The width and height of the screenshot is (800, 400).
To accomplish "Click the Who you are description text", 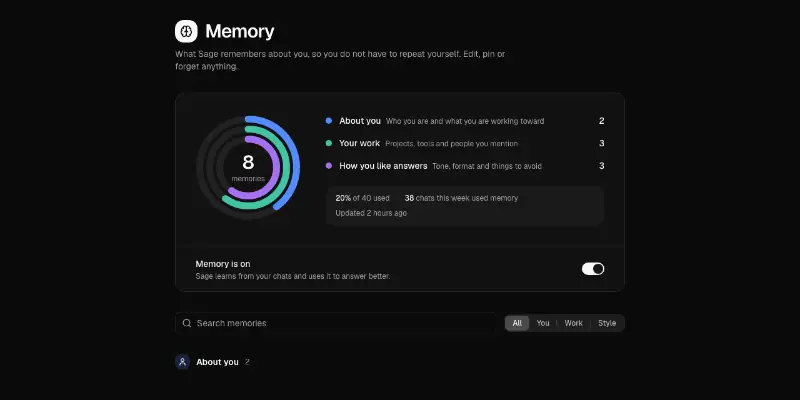I will pyautogui.click(x=465, y=121).
